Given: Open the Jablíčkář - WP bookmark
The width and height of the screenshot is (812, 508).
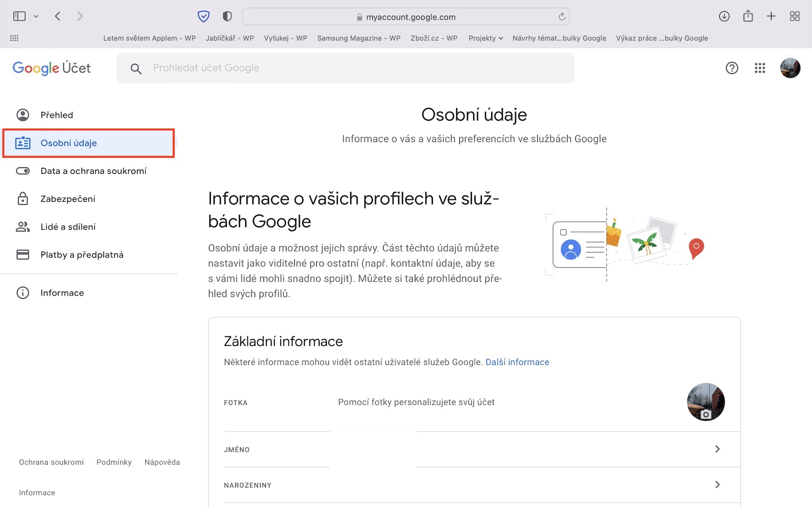Looking at the screenshot, I should tap(230, 38).
